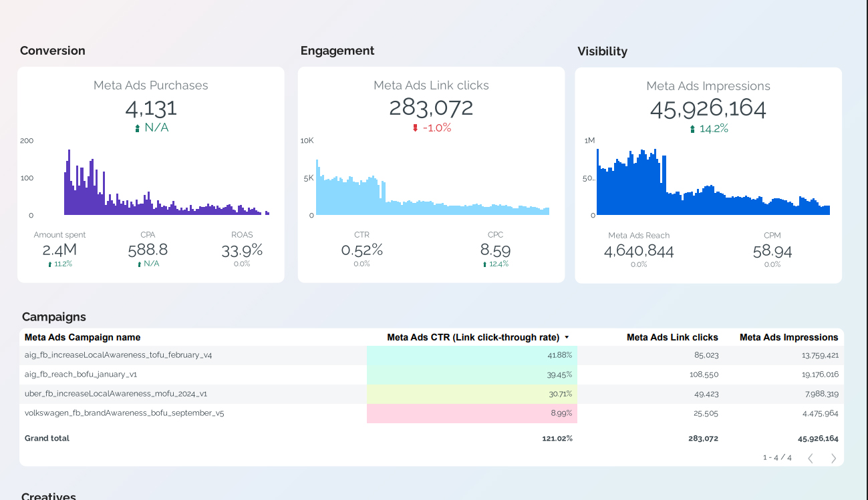868x500 pixels.
Task: Click the dark blue Impressions bar chart
Action: click(713, 182)
